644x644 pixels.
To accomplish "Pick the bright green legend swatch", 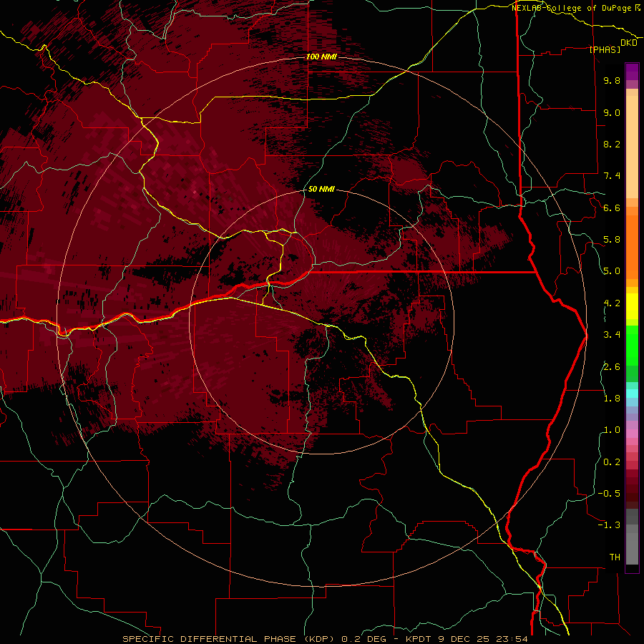I will (632, 346).
